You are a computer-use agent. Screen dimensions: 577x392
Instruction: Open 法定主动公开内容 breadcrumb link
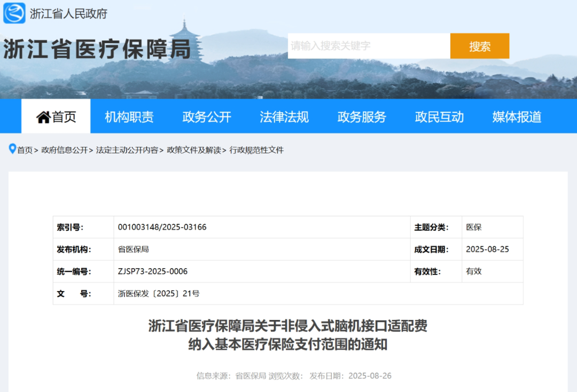[127, 150]
